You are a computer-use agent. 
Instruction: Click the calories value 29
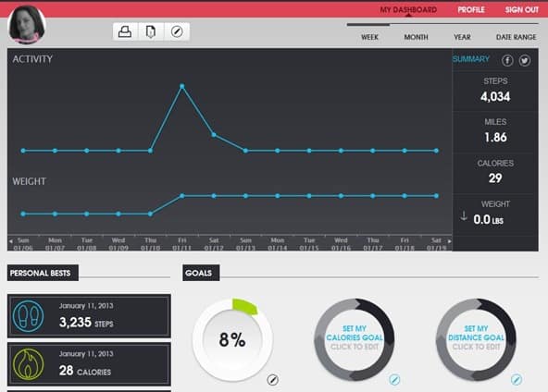coord(495,178)
